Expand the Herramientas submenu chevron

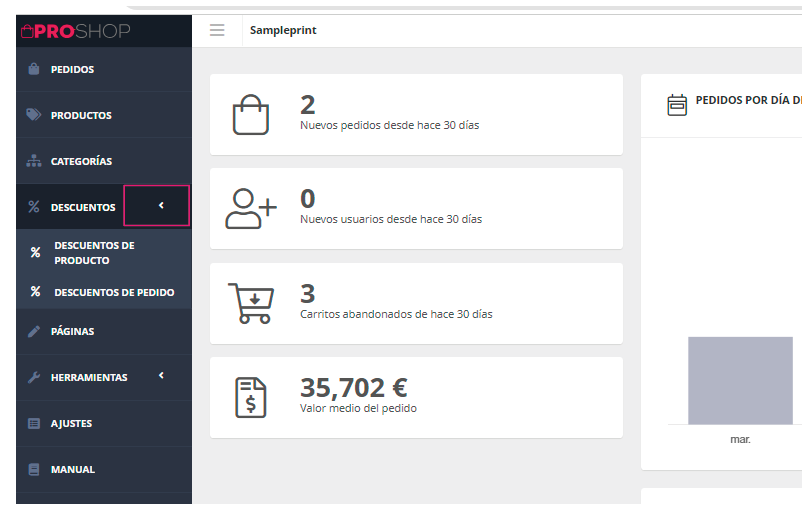point(161,376)
